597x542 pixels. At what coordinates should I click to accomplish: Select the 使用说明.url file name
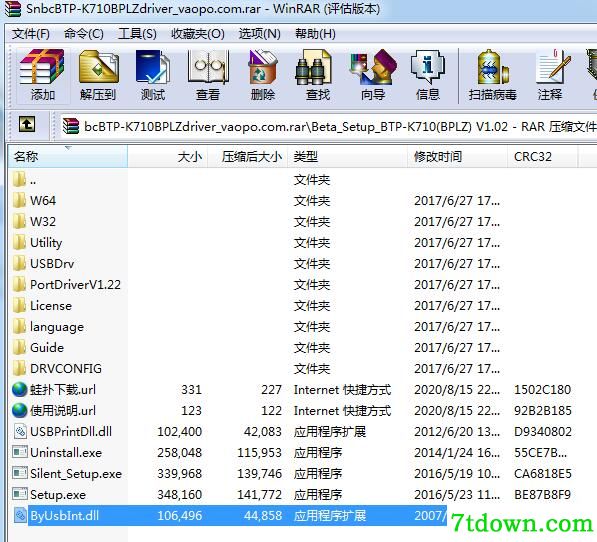63,410
